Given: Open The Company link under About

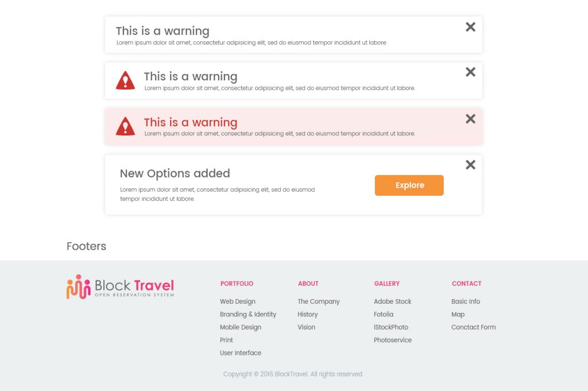Looking at the screenshot, I should [318, 301].
